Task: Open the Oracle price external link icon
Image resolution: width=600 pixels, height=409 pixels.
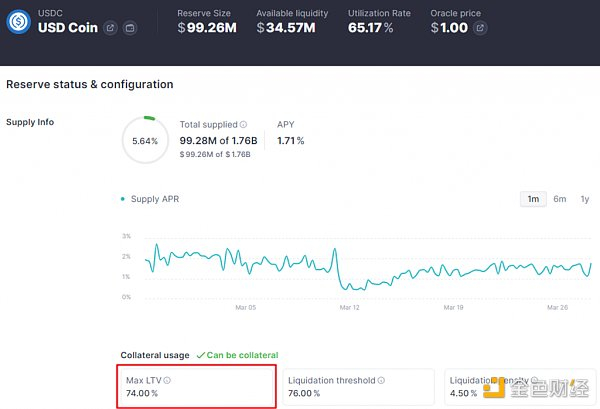Action: point(480,28)
